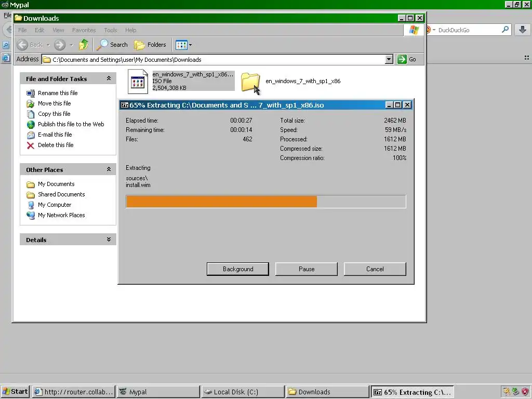Open My Documents in Other Places
The height and width of the screenshot is (399, 532).
pyautogui.click(x=56, y=184)
